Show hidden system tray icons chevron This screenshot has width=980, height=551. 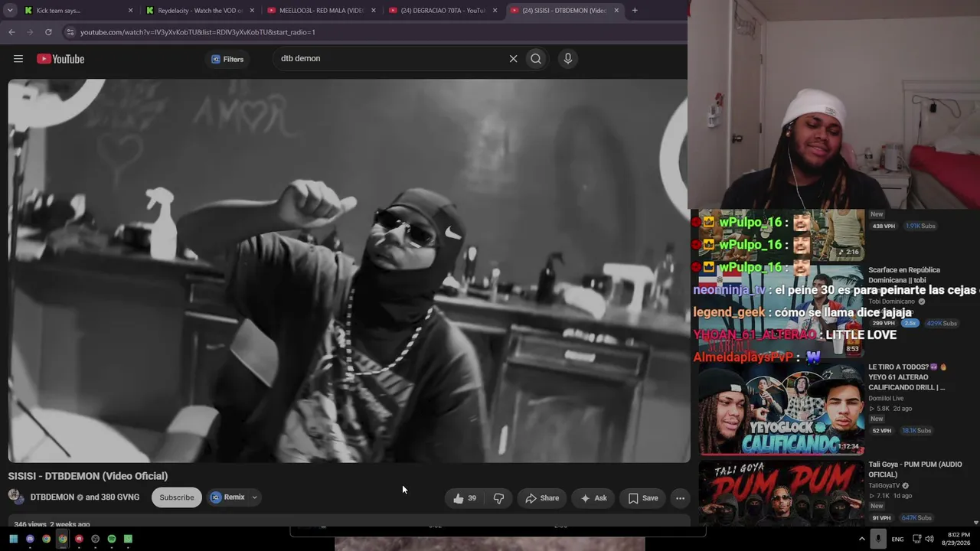coord(862,539)
